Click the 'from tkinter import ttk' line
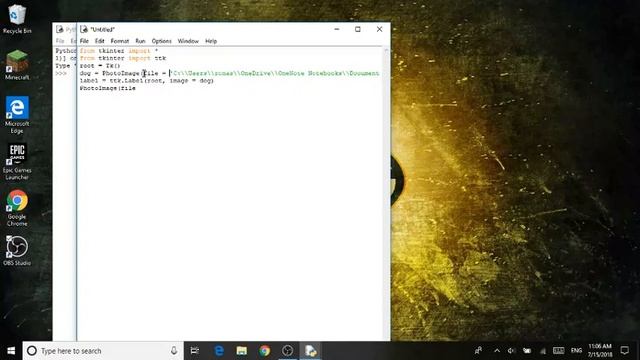 click(123, 58)
